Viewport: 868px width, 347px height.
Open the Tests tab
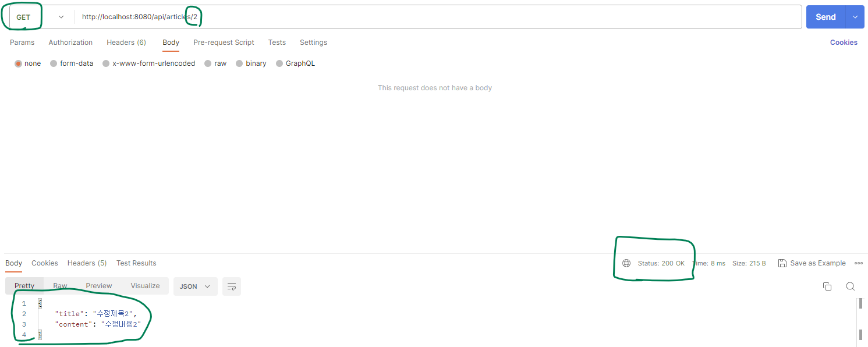[x=277, y=43]
